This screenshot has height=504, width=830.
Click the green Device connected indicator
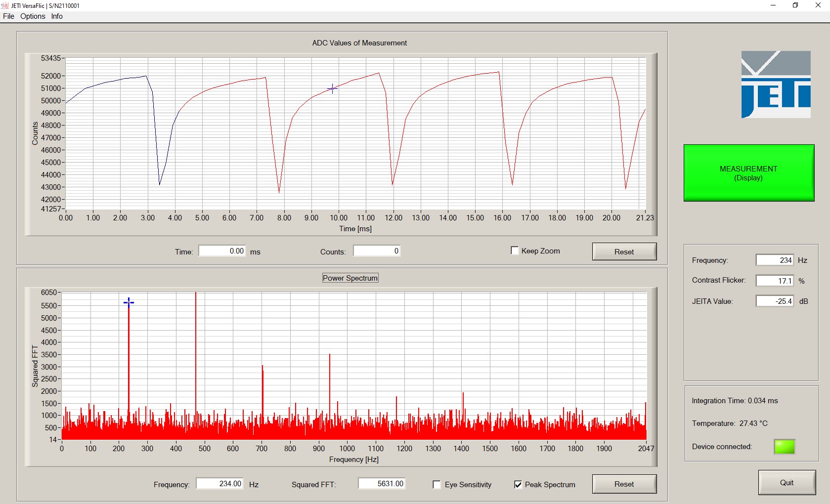(784, 447)
